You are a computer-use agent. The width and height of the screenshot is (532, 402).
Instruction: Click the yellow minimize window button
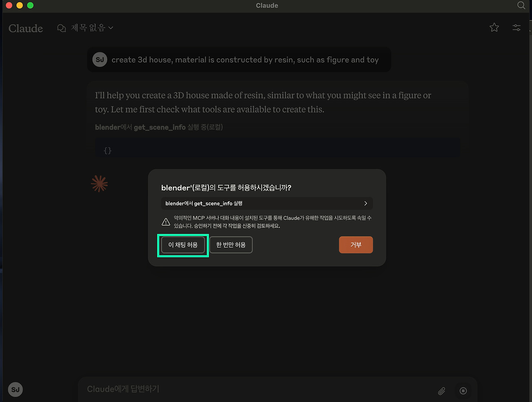click(x=20, y=5)
